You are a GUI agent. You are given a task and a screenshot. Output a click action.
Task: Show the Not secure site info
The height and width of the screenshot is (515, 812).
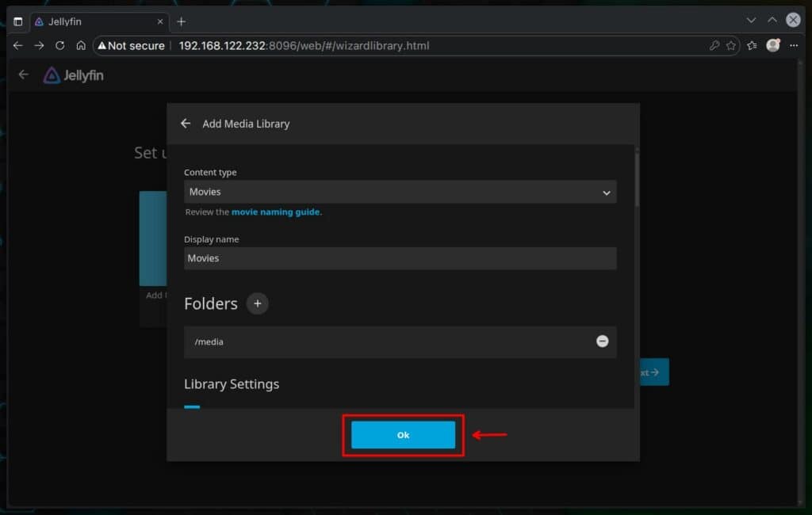[131, 46]
